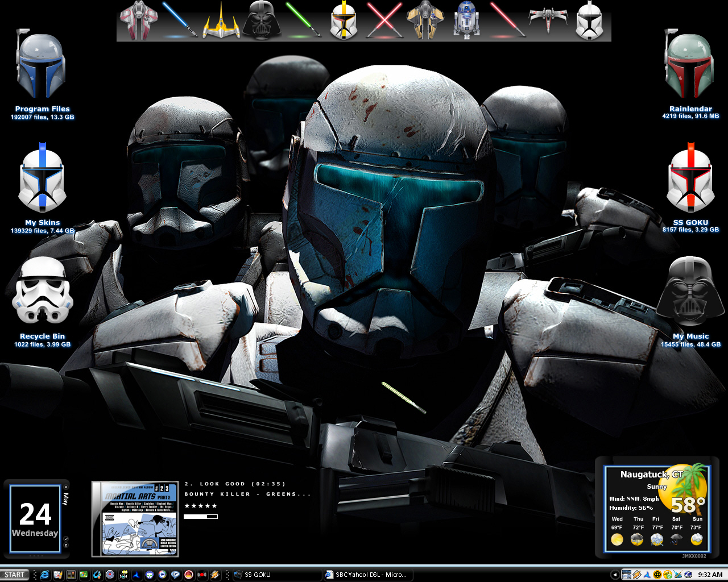Select Sat forecast 70°F
728x582 pixels.
[x=677, y=532]
